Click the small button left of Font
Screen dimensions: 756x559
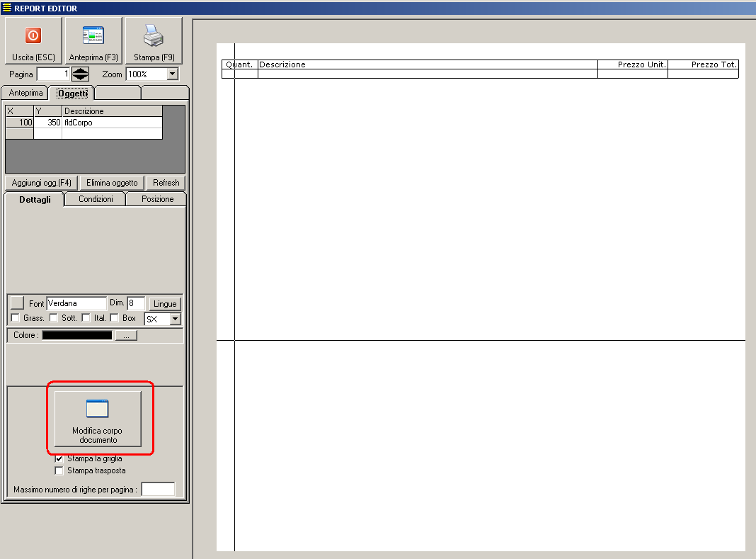(17, 303)
